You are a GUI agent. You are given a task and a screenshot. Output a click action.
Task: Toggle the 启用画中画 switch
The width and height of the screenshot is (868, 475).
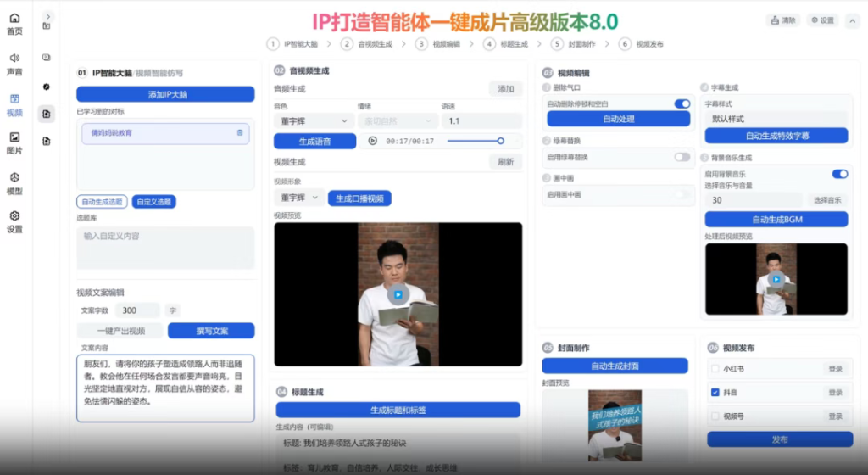[x=682, y=195]
